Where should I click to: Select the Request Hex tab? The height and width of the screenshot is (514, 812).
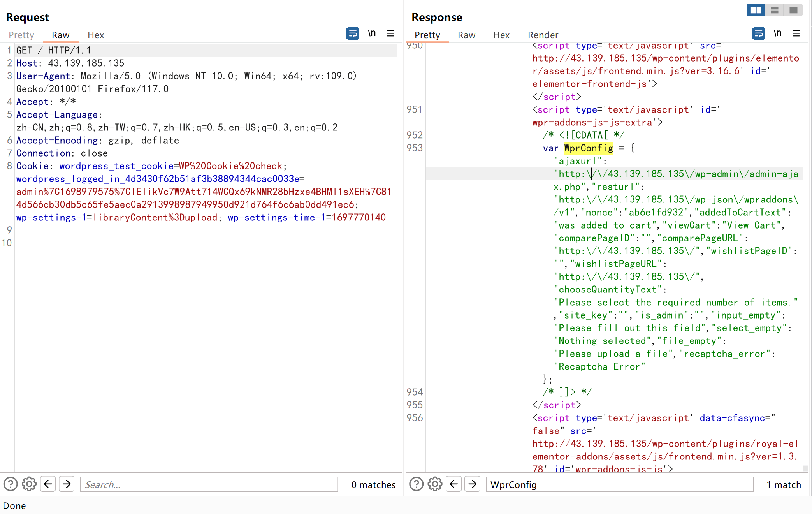96,35
